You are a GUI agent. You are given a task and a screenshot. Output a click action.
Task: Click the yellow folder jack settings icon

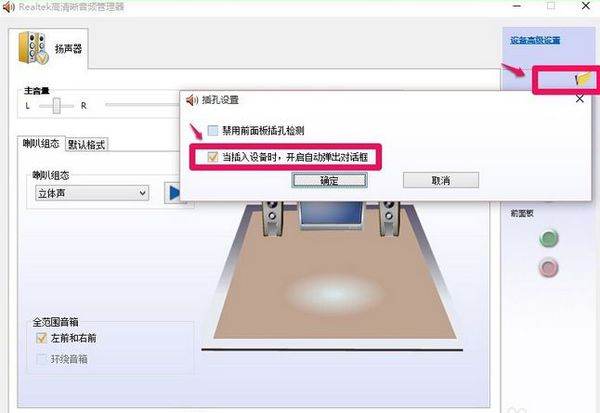pos(584,79)
